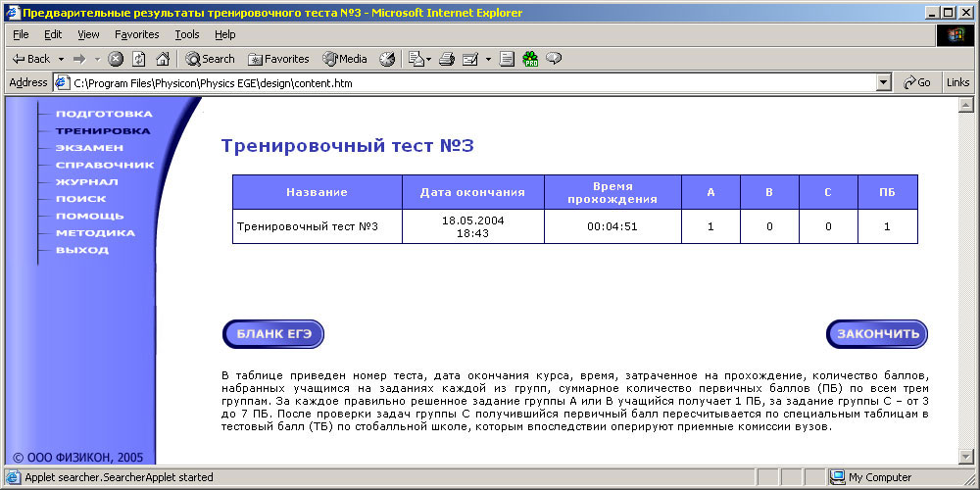
Task: Click the scrollbar down arrow
Action: point(965,458)
